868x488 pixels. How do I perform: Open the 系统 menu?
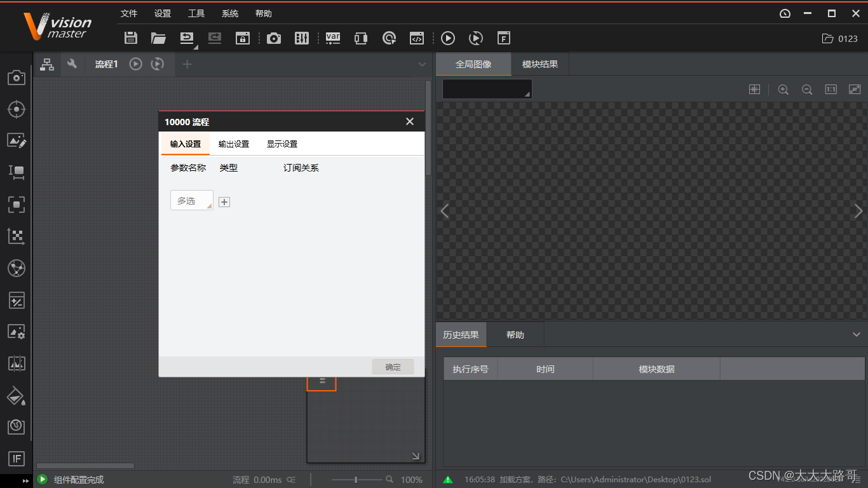click(230, 13)
